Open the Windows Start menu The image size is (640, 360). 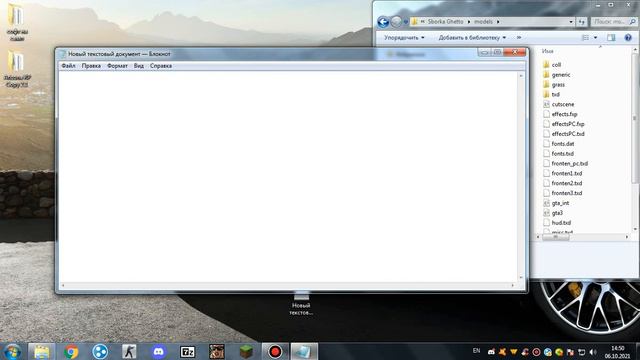[12, 351]
